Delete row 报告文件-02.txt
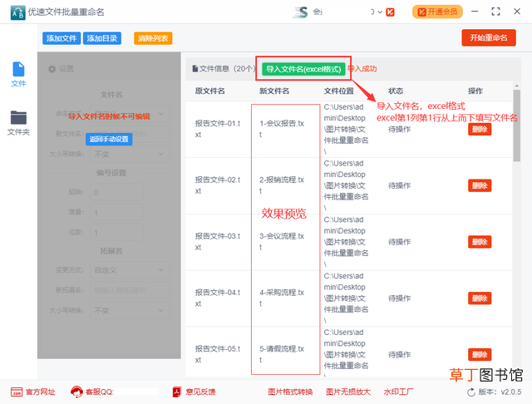 480,185
